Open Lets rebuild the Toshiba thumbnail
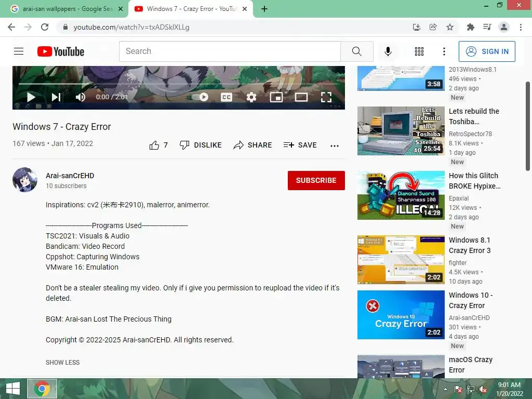 pos(401,131)
